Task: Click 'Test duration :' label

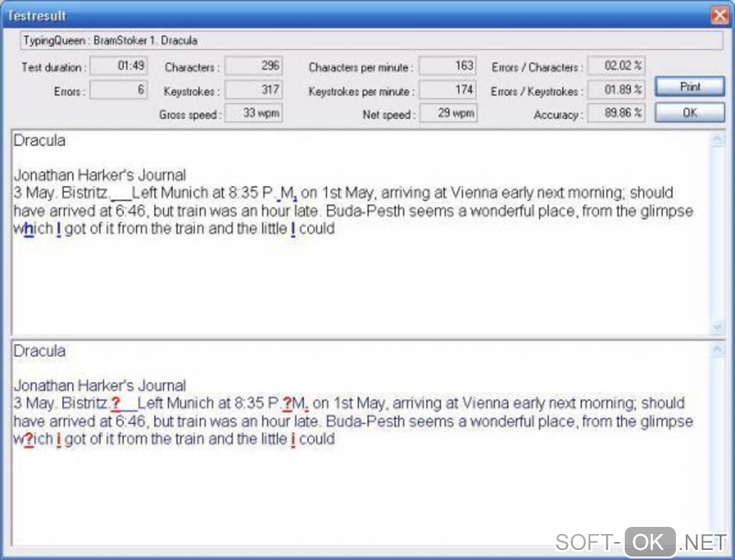Action: click(54, 68)
